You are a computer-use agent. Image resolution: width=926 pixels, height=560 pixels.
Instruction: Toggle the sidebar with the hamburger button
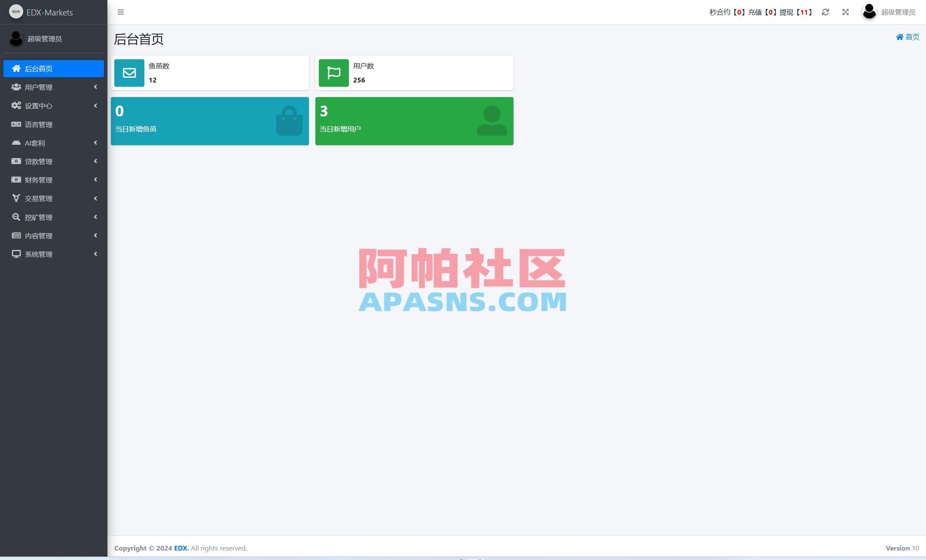121,12
